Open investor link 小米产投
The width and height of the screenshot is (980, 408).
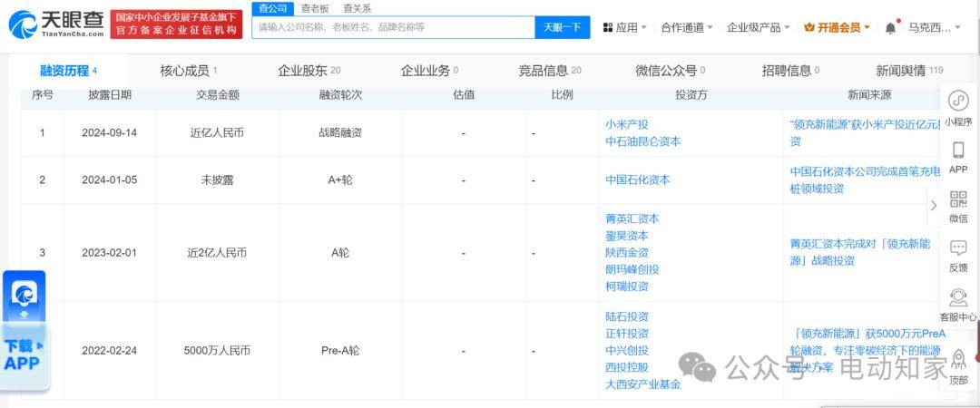pos(627,124)
